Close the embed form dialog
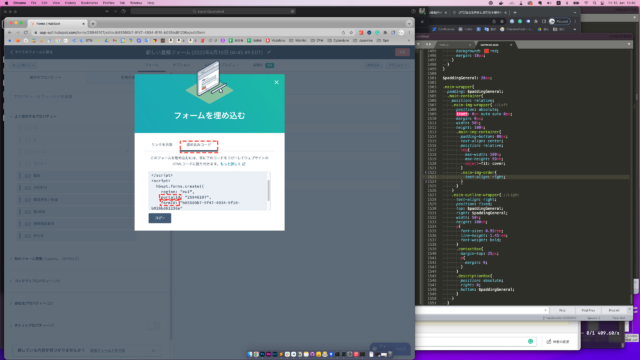Image resolution: width=640 pixels, height=360 pixels. click(276, 82)
